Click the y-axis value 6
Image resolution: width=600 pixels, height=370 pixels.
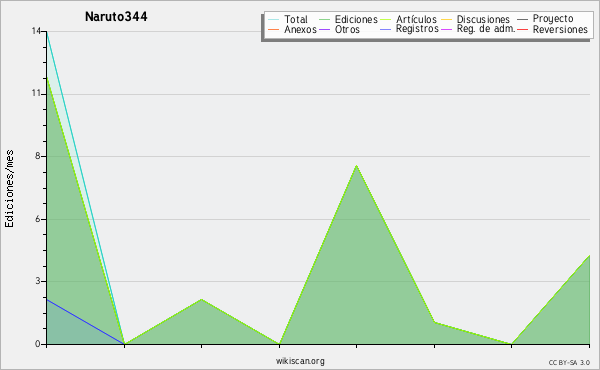click(x=38, y=219)
